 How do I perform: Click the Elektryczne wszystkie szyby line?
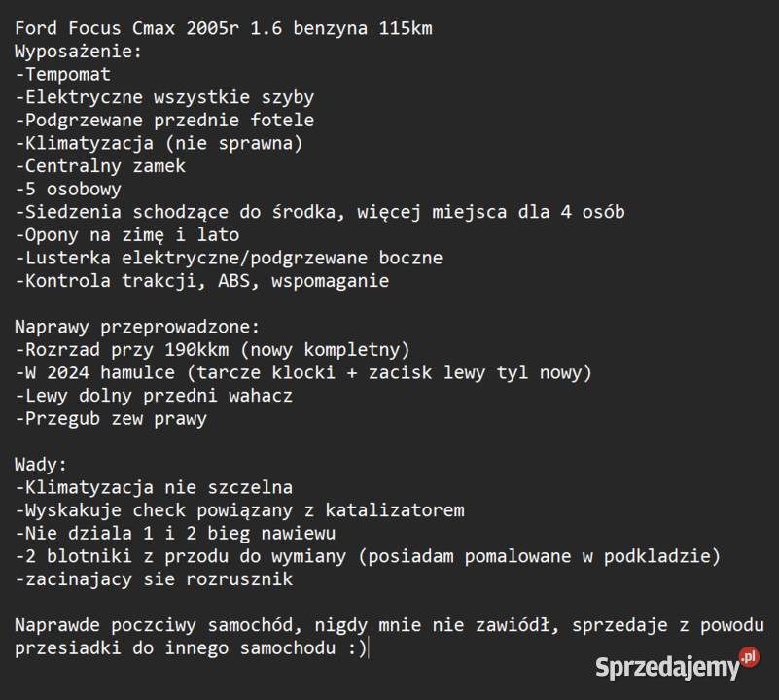pos(164,97)
